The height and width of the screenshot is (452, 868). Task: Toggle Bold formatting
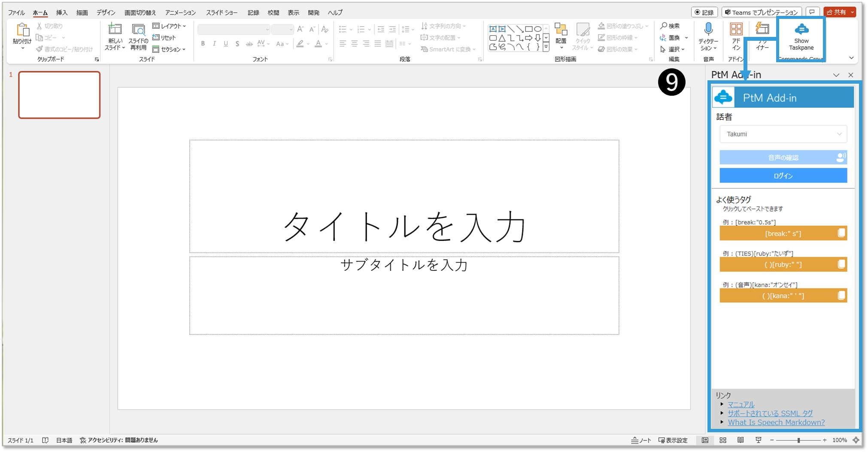point(203,44)
